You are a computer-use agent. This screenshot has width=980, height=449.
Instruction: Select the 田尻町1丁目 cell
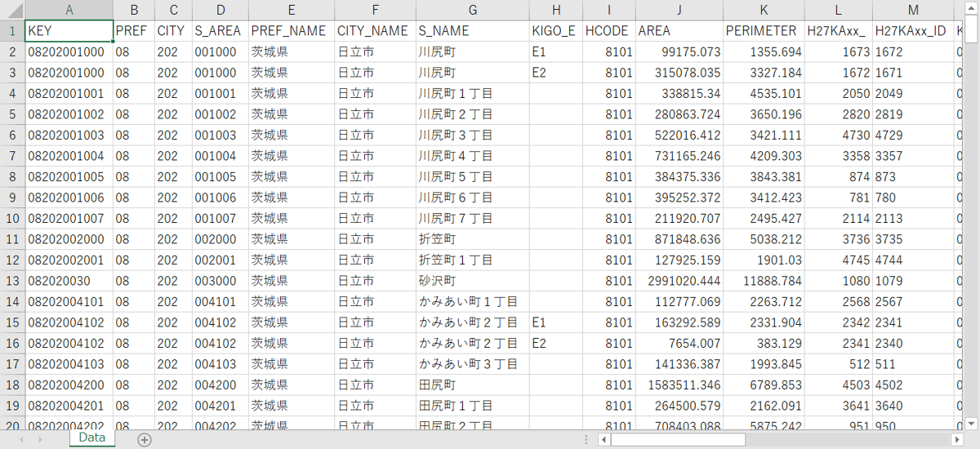pyautogui.click(x=472, y=406)
